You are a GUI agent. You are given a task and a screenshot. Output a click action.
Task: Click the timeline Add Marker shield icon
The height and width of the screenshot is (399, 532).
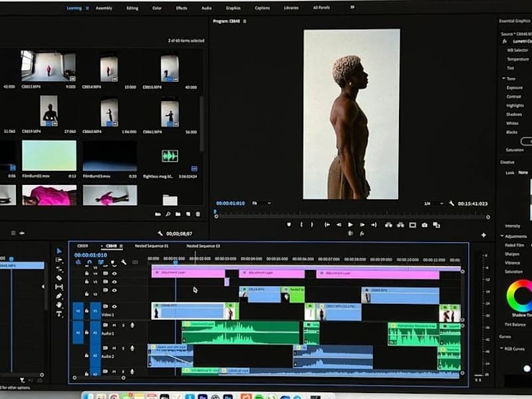click(x=112, y=262)
